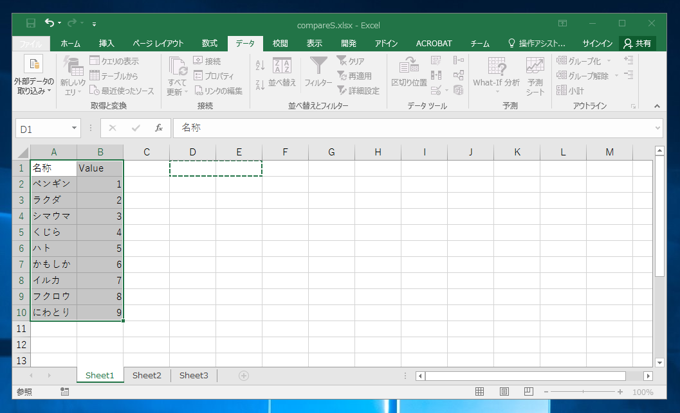Viewport: 680px width, 413px height.
Task: Switch to the ホーム tab
Action: click(x=70, y=43)
